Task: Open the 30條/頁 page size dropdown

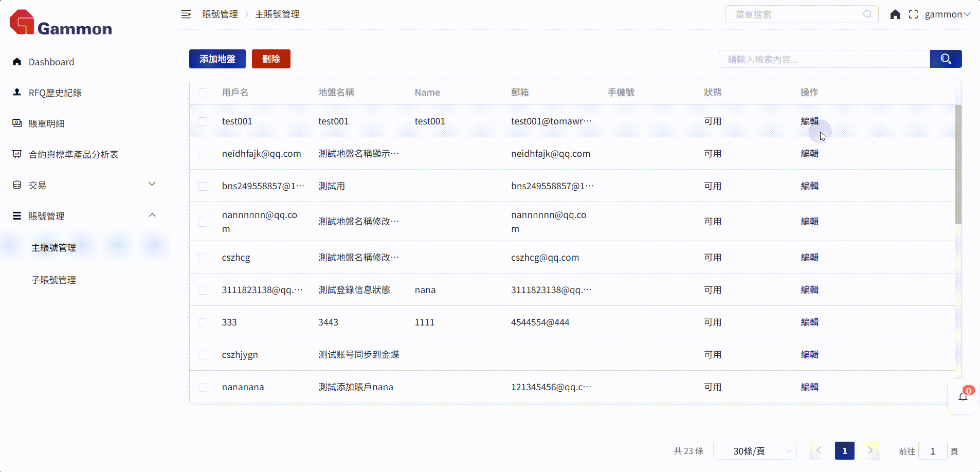Action: point(754,451)
